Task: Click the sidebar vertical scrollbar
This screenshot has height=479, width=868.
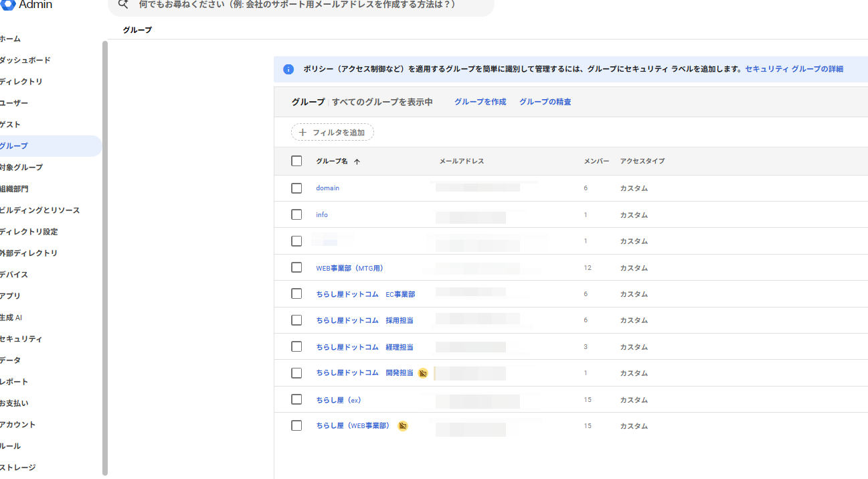Action: point(104,258)
